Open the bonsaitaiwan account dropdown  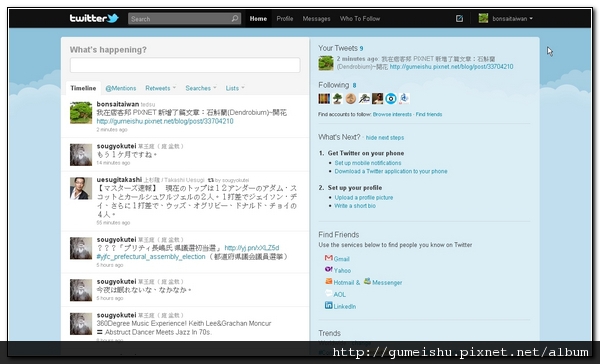(506, 18)
